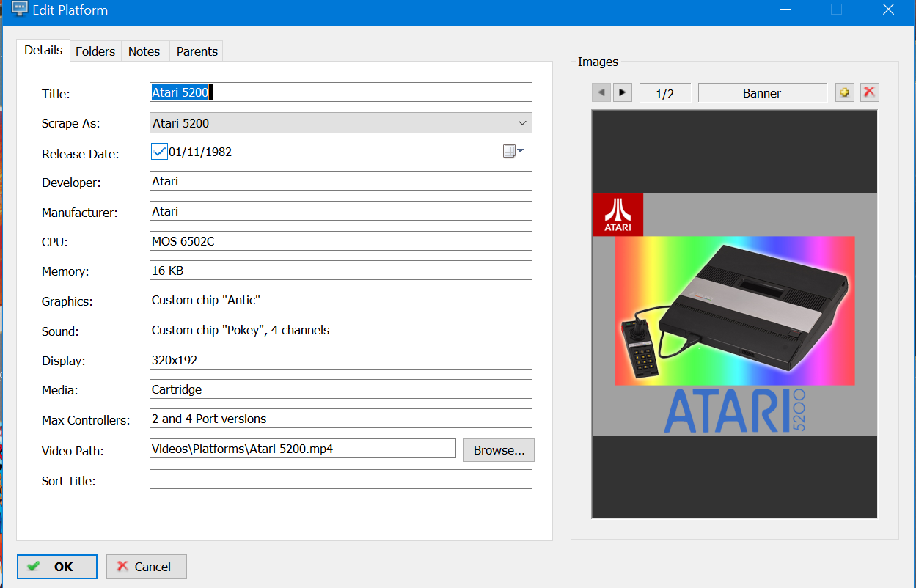Minimize the Edit Platform window

click(785, 10)
